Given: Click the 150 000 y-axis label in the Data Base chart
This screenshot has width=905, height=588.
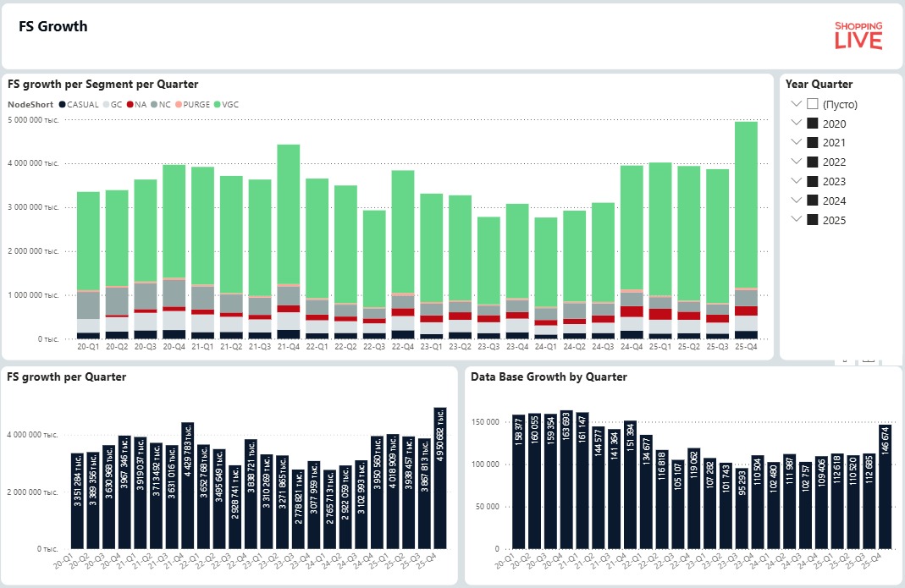Looking at the screenshot, I should tap(485, 422).
